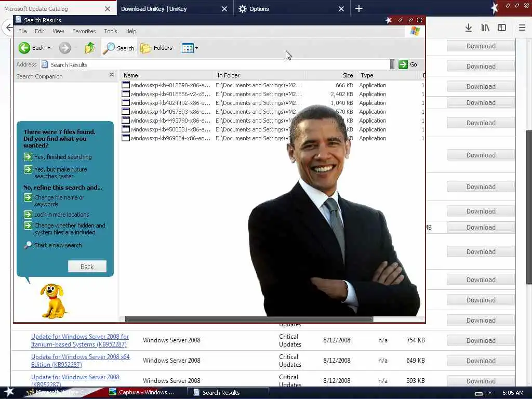This screenshot has width=532, height=399.
Task: Toggle the Folders pane button
Action: (156, 48)
